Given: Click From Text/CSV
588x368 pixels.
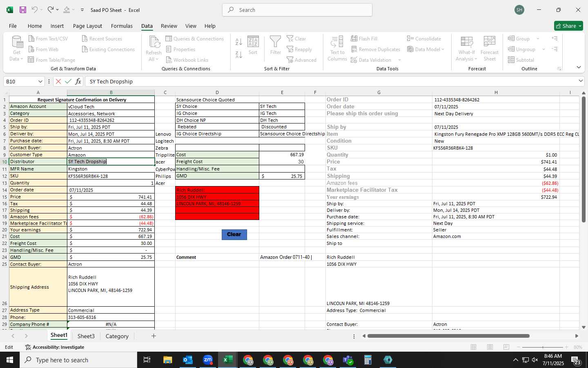Looking at the screenshot, I should click(48, 38).
